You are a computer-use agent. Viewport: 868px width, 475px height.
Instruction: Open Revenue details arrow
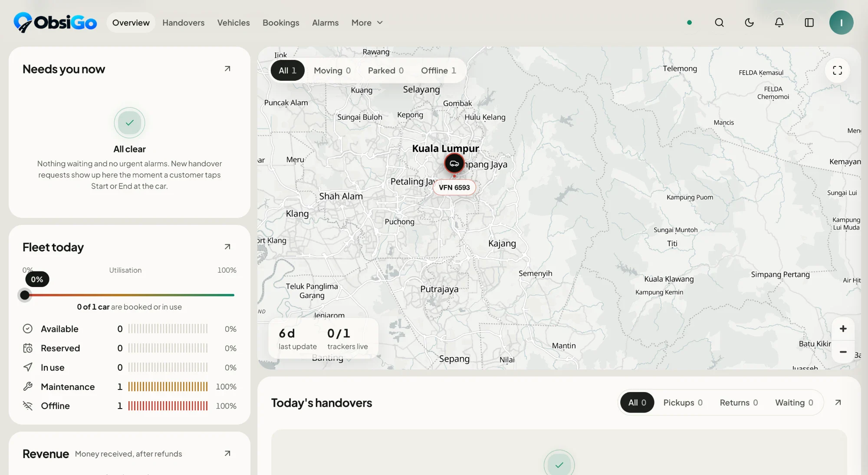(x=227, y=453)
